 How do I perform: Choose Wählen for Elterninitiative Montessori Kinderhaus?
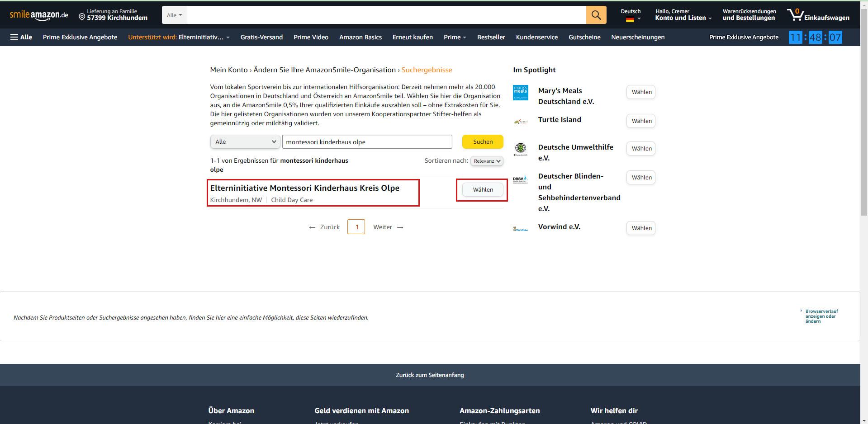point(483,190)
